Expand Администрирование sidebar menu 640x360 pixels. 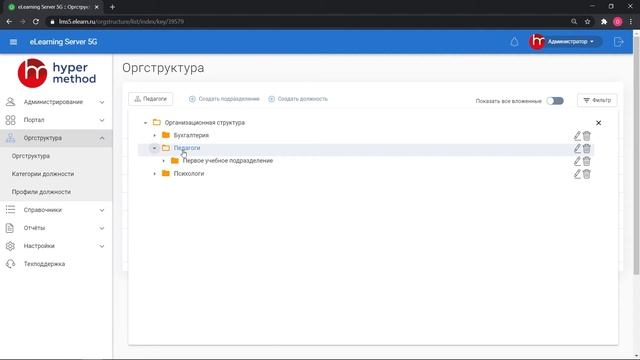[56, 102]
